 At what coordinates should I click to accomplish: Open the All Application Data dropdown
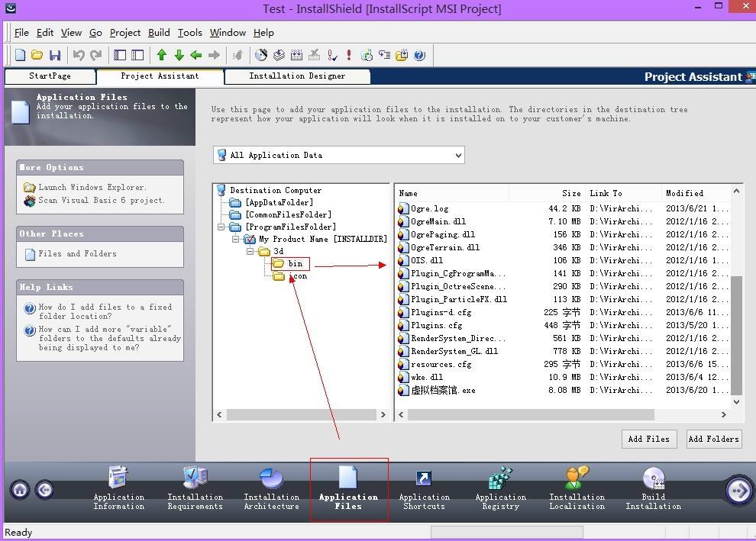[338, 155]
